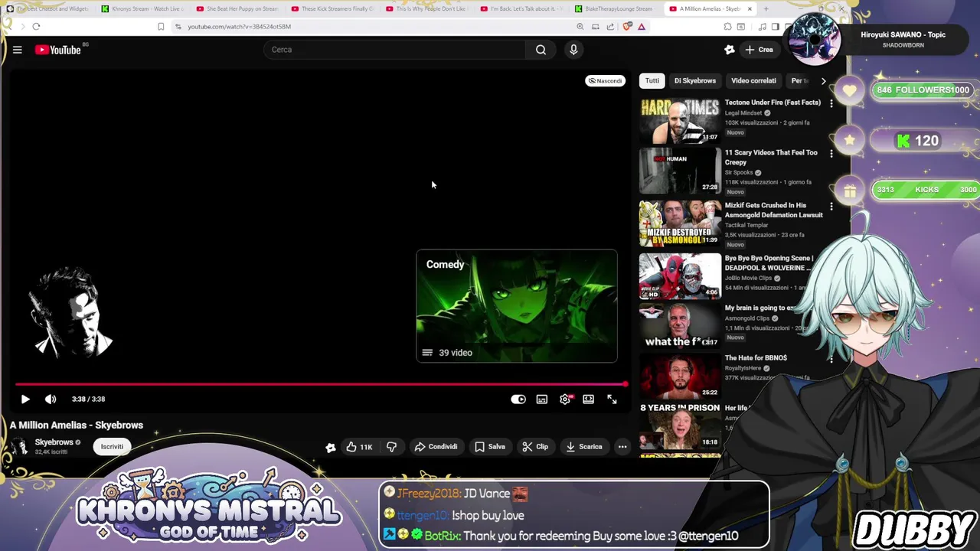Like the video with 11K thumbs up
Screen dimensions: 980x551
(359, 447)
